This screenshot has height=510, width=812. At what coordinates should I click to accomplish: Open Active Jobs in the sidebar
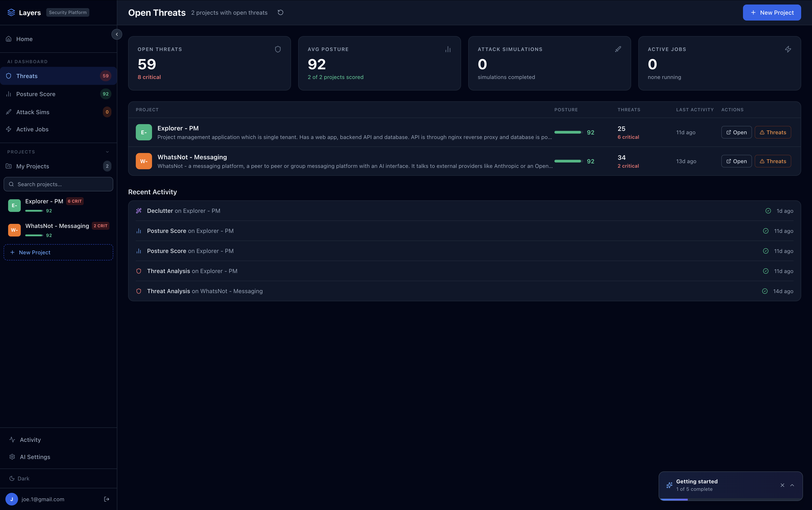pyautogui.click(x=58, y=129)
